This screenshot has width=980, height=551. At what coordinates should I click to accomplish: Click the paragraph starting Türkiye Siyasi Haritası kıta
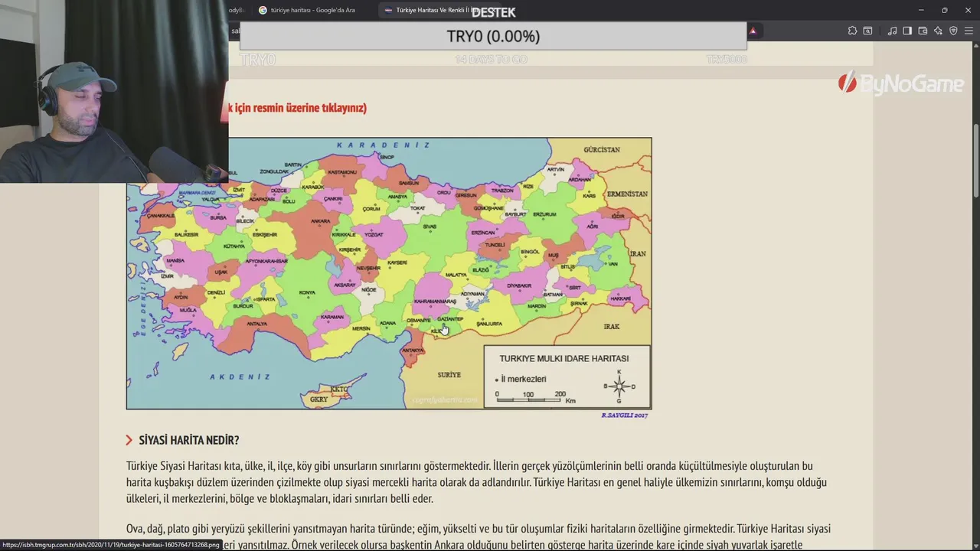[x=477, y=482]
